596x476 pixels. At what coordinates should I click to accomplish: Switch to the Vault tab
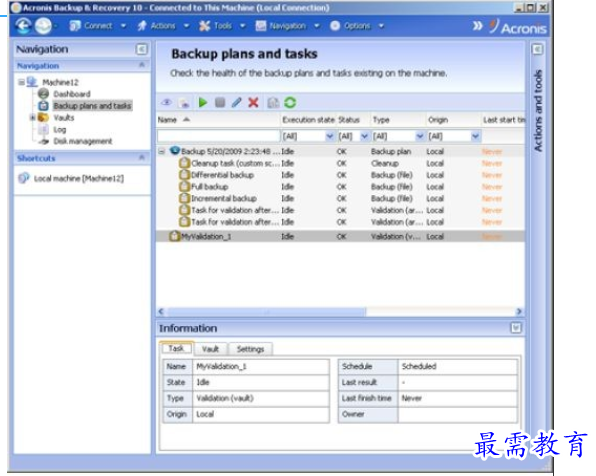point(210,349)
